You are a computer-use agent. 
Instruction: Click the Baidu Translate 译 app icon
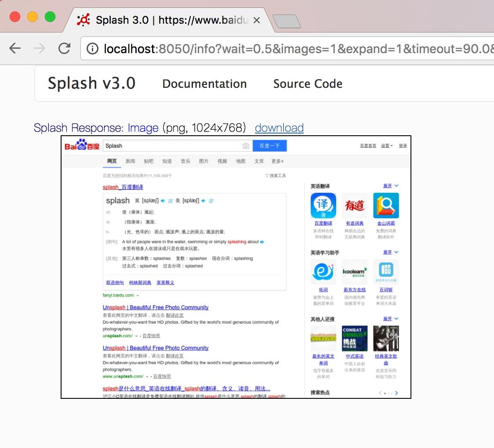323,205
